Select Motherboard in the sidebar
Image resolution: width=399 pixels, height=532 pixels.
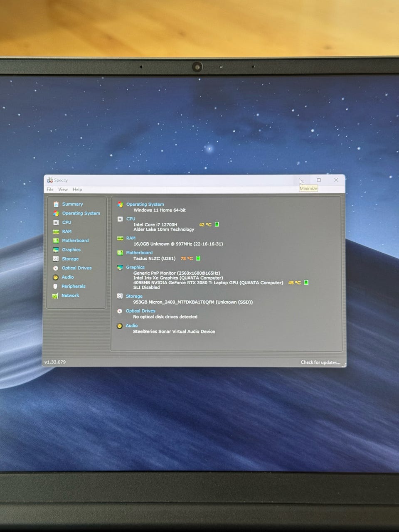(x=75, y=241)
